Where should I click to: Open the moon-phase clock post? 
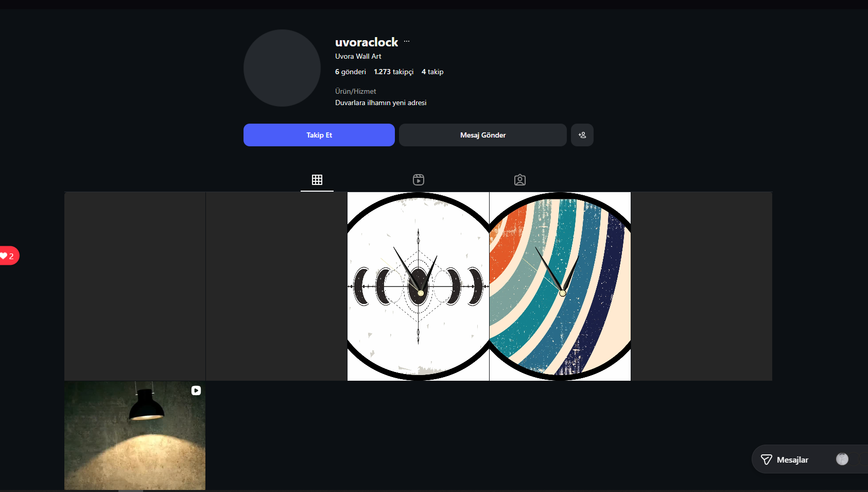point(418,286)
